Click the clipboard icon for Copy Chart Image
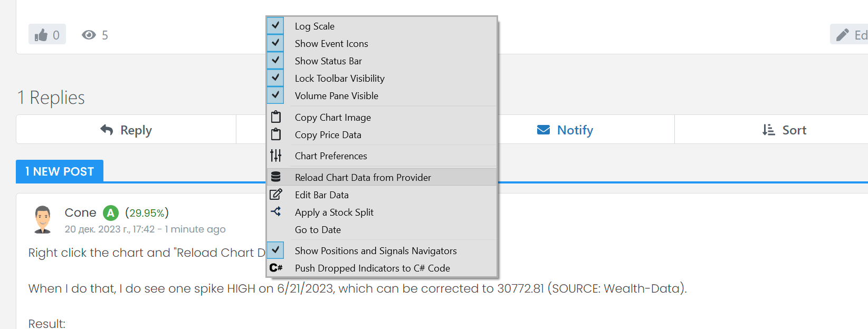This screenshot has width=868, height=329. [276, 117]
